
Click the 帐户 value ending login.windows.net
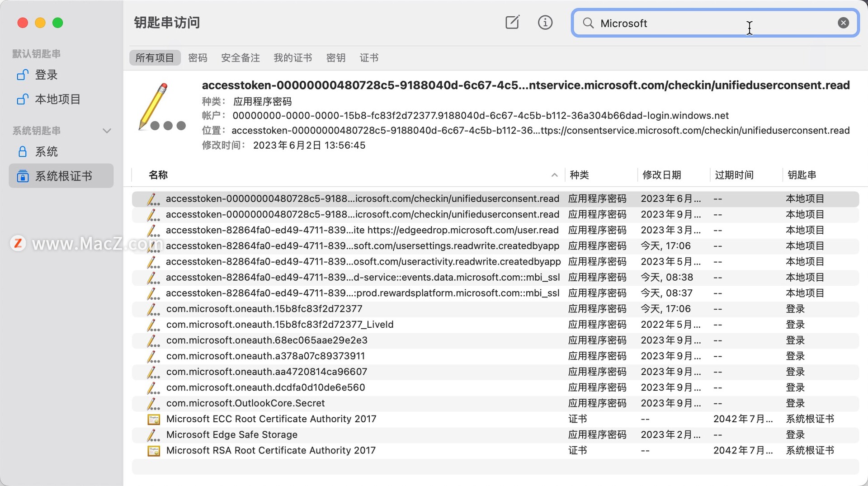(481, 116)
